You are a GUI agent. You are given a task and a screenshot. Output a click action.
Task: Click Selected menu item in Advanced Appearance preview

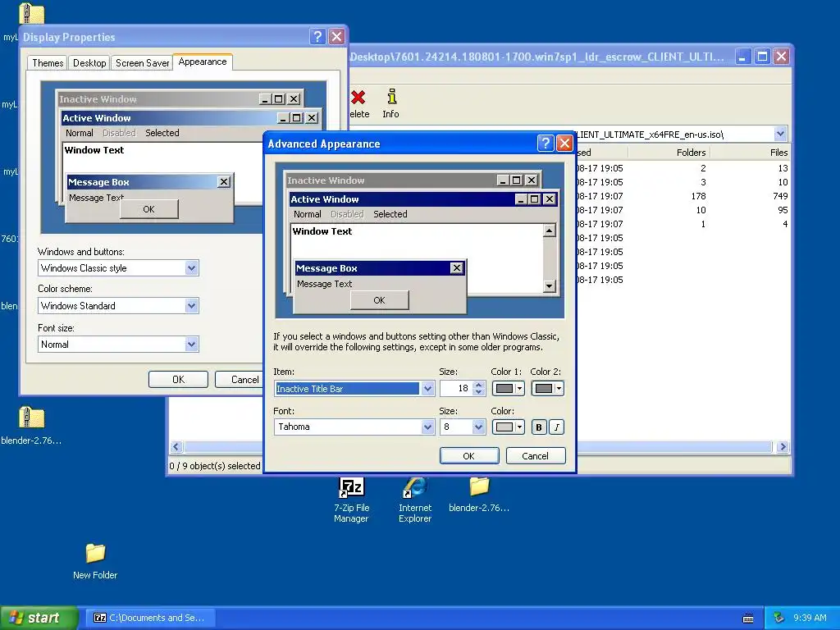pos(390,214)
